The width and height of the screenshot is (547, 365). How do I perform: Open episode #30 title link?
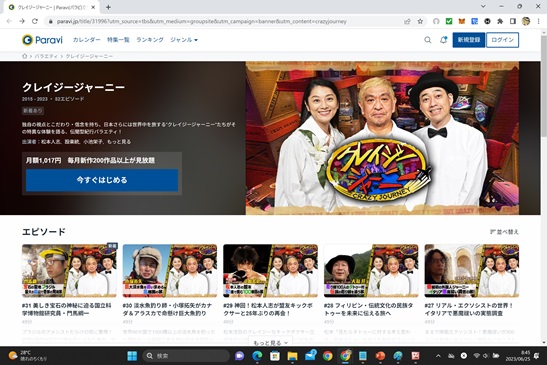[167, 309]
